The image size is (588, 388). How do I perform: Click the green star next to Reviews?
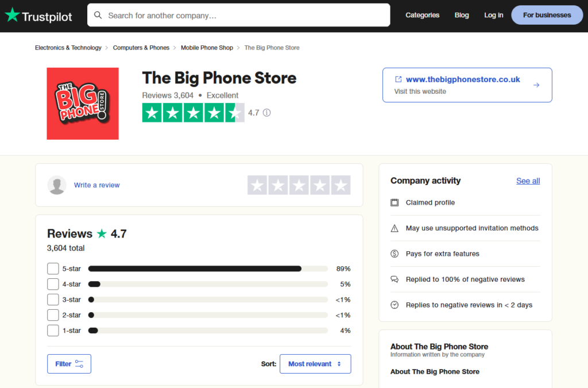(102, 233)
